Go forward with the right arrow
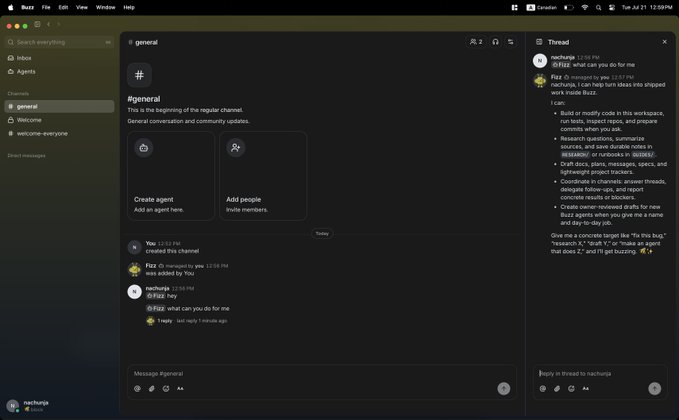Viewport: 679px width, 420px height. pyautogui.click(x=58, y=24)
